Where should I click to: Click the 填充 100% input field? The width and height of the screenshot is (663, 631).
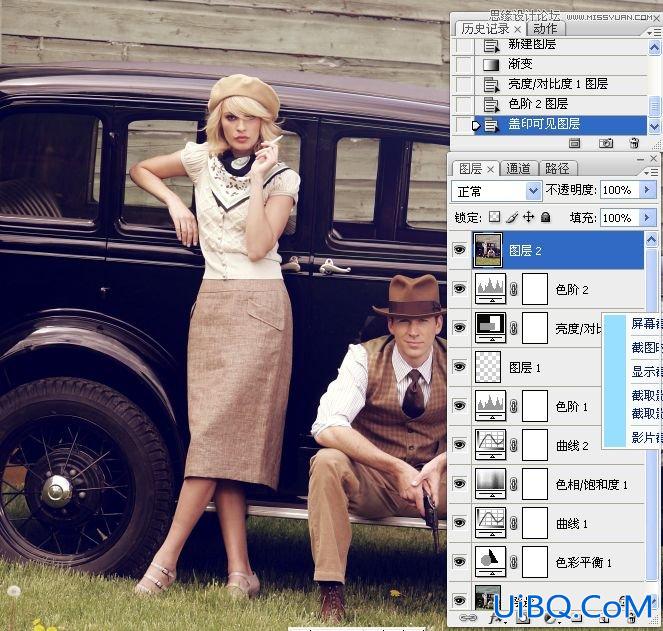[x=620, y=217]
